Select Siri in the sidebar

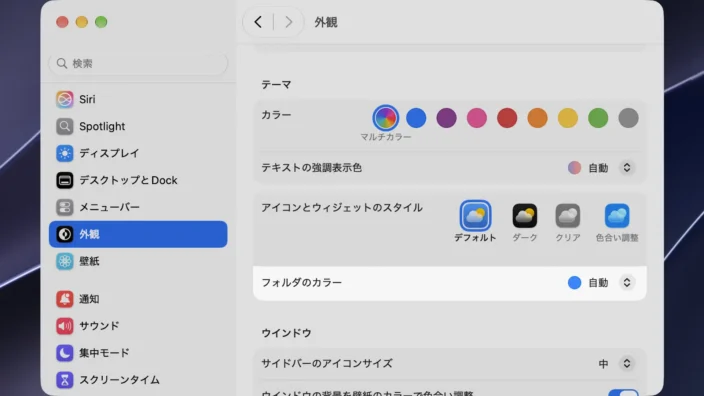[138, 99]
